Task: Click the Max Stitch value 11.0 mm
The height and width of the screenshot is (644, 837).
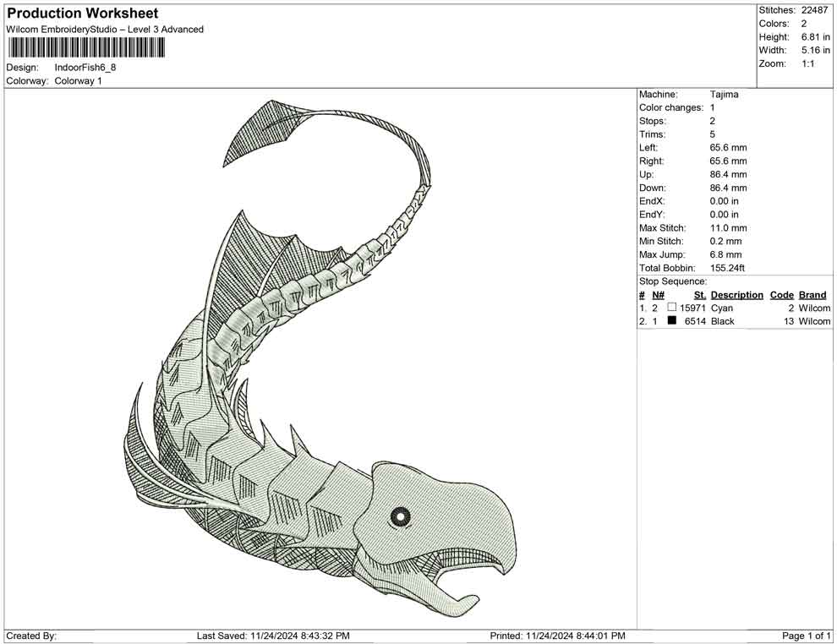Action: coord(729,228)
